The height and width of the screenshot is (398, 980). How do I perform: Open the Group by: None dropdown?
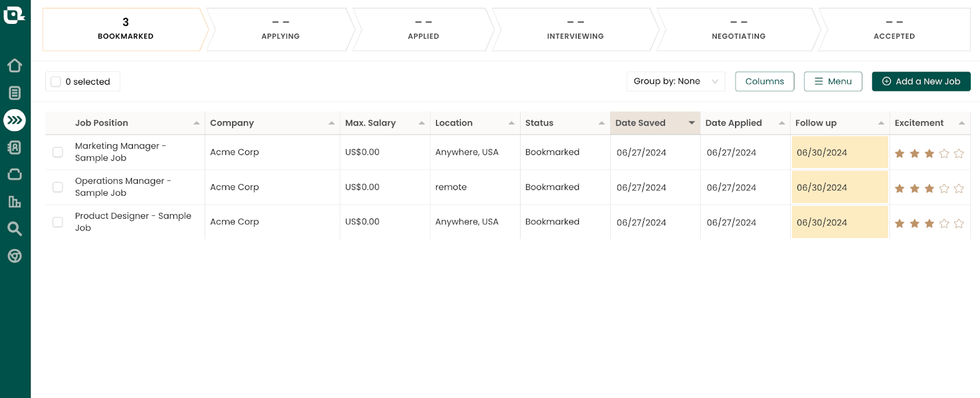coord(676,82)
